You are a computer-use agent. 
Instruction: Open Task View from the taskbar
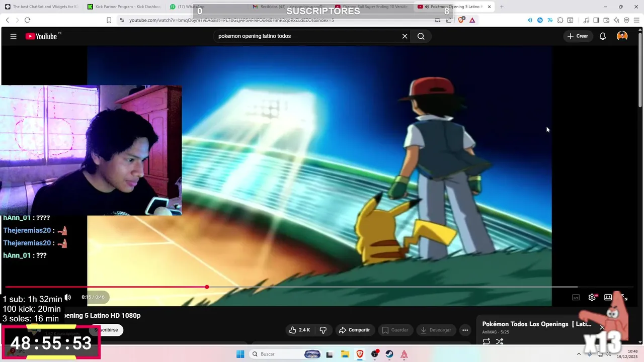coord(330,354)
